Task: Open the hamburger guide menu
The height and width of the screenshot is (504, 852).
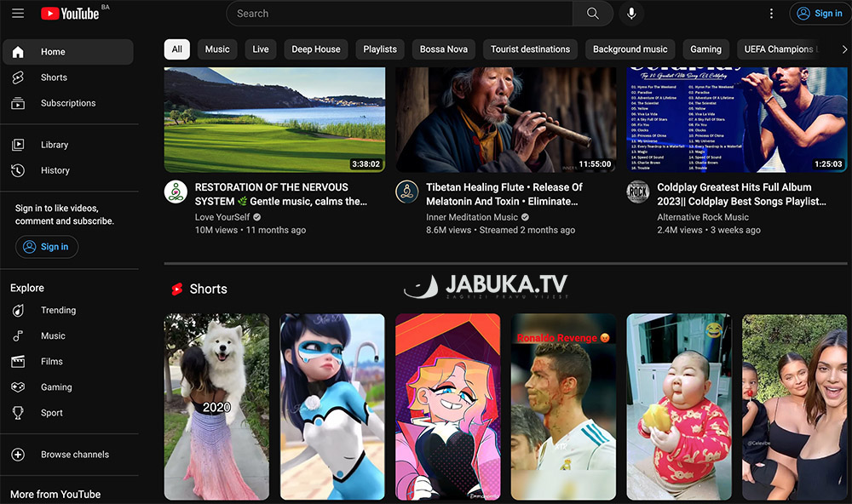Action: click(18, 14)
